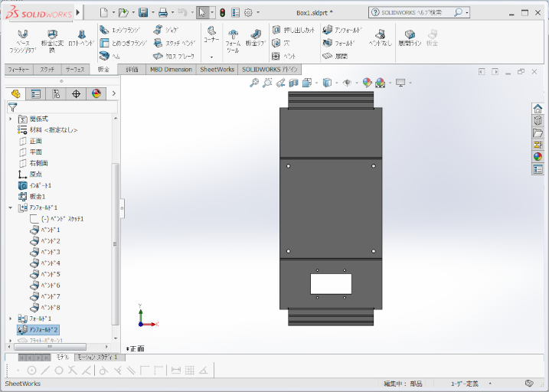
Task: Switch to the MBD Dimension tab
Action: pos(171,70)
